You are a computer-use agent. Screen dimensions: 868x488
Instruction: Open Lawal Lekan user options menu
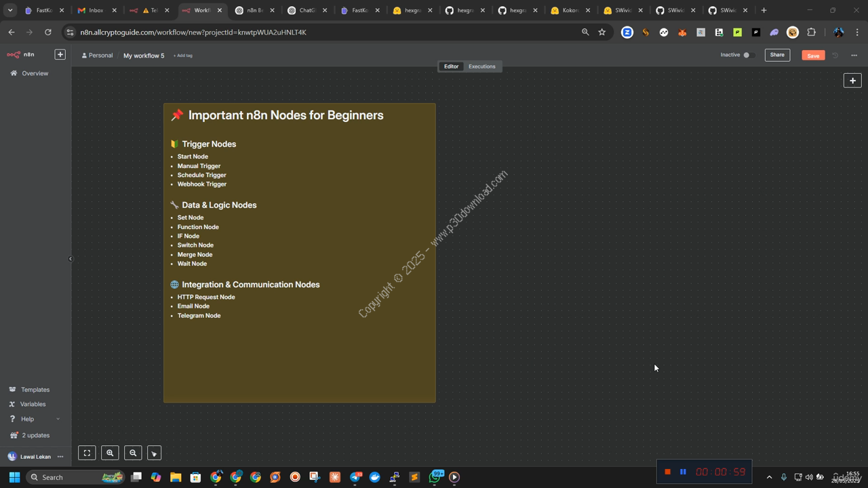pyautogui.click(x=60, y=457)
